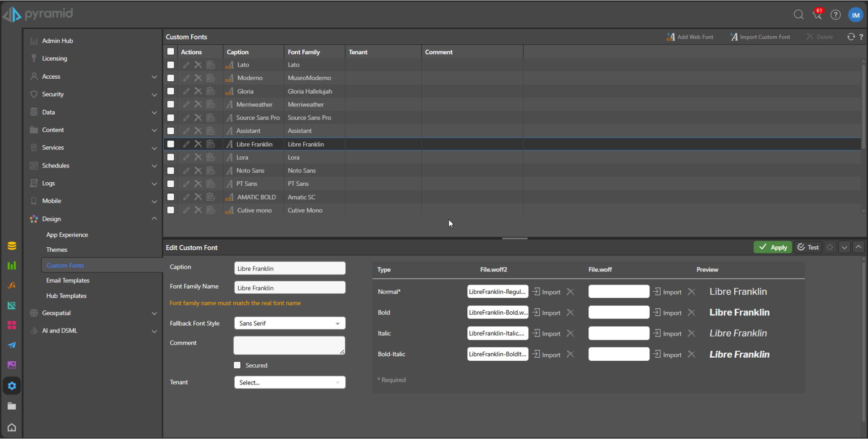Screen dimensions: 868x439
Task: Open the blue admin gear icon in rail
Action: tap(12, 386)
